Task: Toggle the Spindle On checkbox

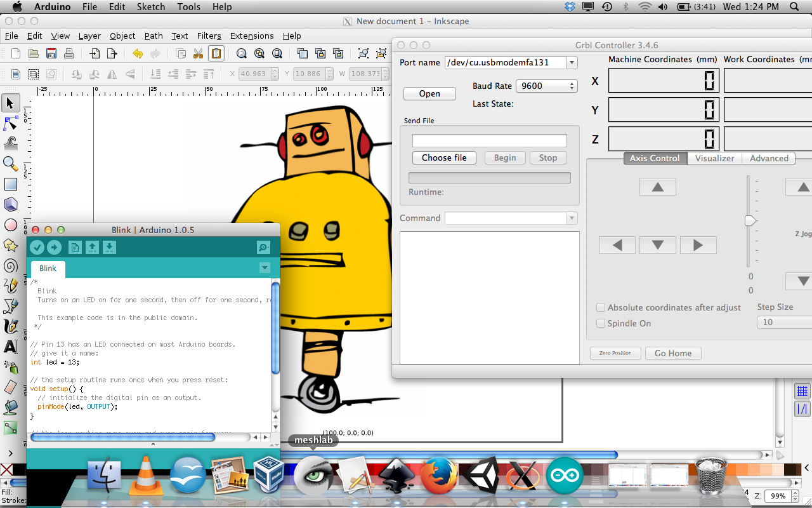Action: coord(601,323)
